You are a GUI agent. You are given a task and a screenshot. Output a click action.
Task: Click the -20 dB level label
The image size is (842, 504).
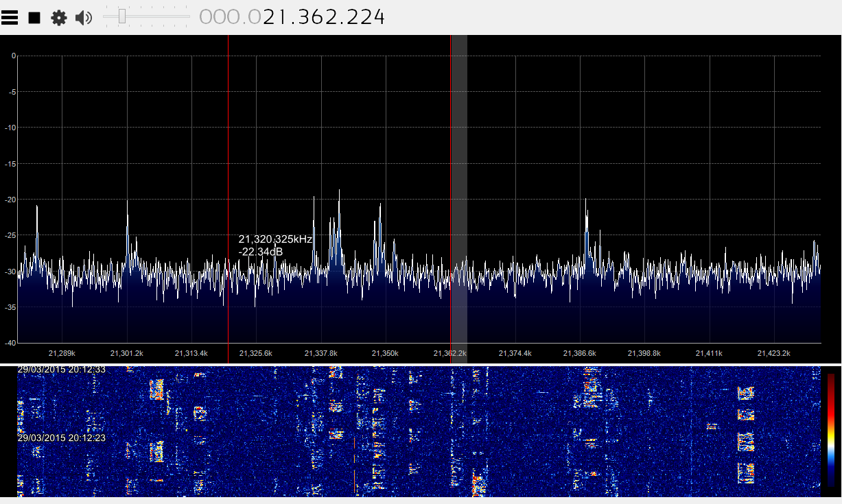10,200
